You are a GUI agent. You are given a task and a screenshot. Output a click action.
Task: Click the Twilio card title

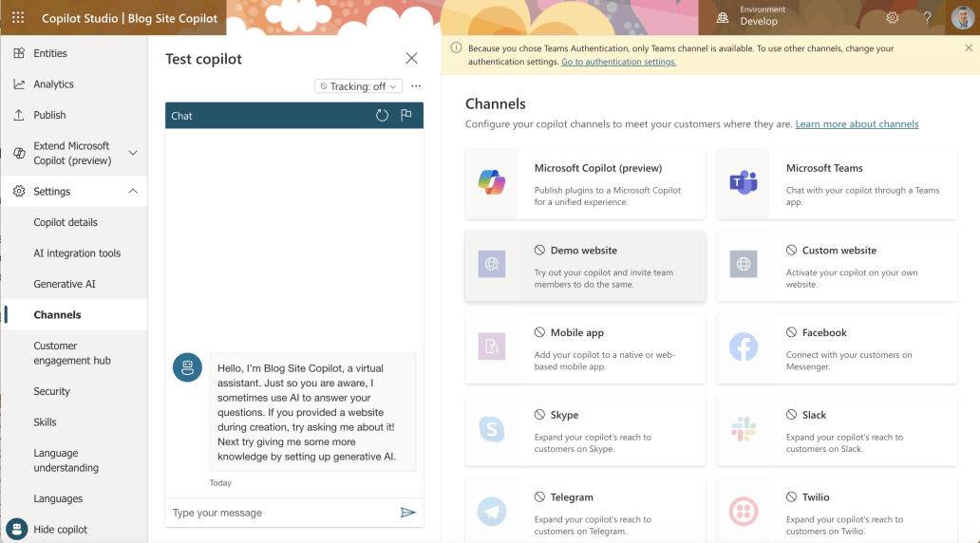click(816, 497)
